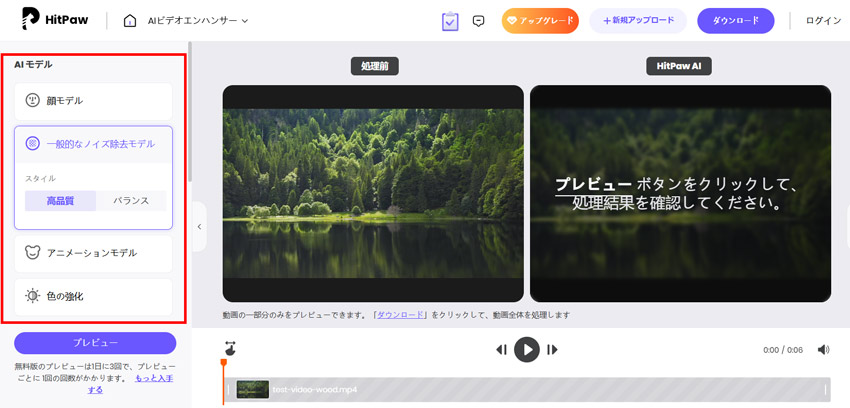Open the AIビデオエンハンサー dropdown
850x408 pixels.
198,21
